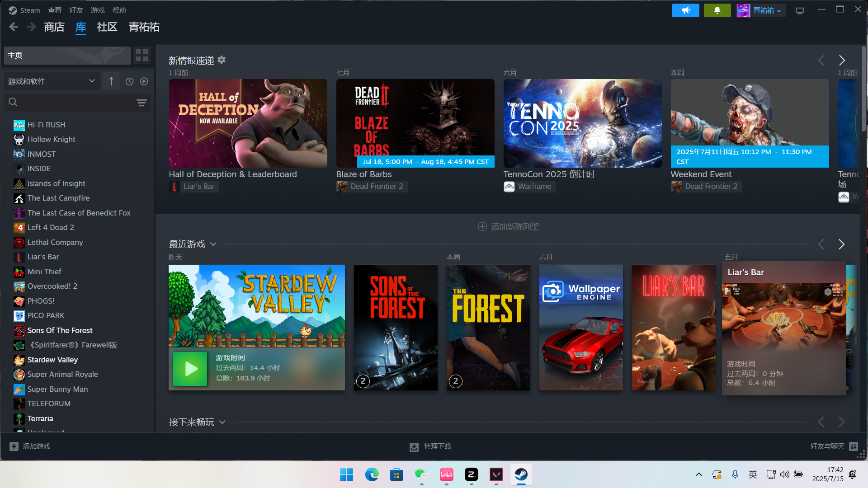Switch library to collections grid view

pos(142,55)
